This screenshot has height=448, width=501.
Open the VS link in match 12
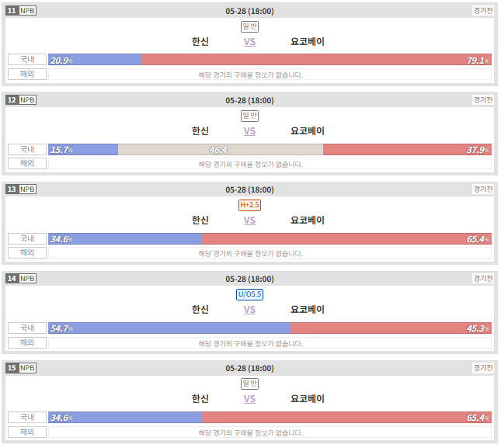(x=249, y=131)
